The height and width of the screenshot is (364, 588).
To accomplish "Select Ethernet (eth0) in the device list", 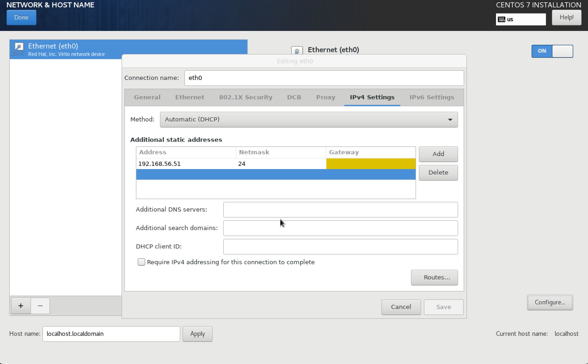I will 128,49.
